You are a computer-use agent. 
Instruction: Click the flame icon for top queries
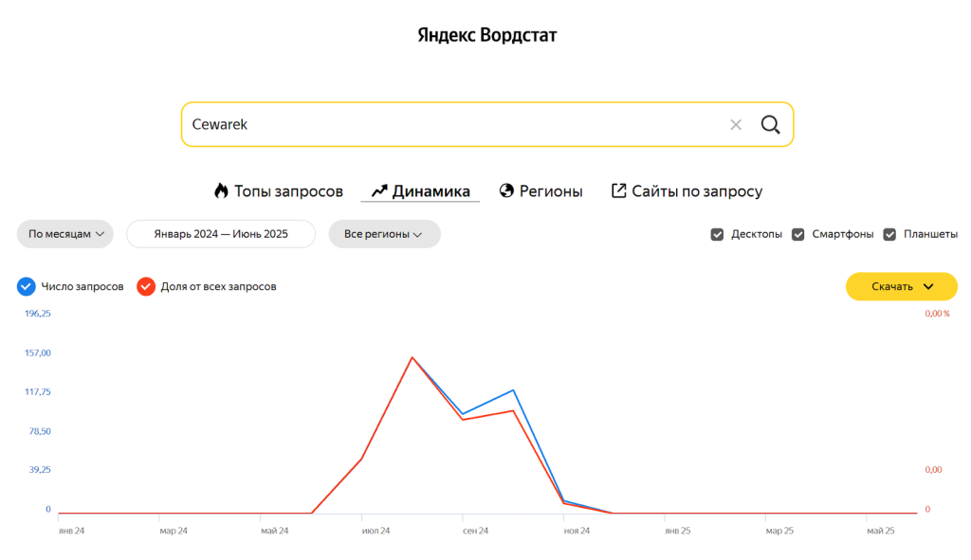(x=221, y=190)
